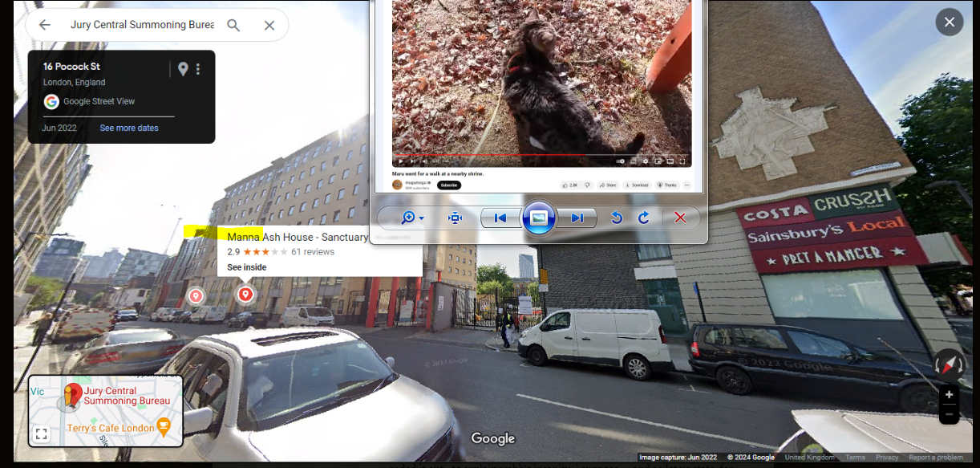Start slide show with the round blue button
This screenshot has height=468, width=980.
pos(539,218)
